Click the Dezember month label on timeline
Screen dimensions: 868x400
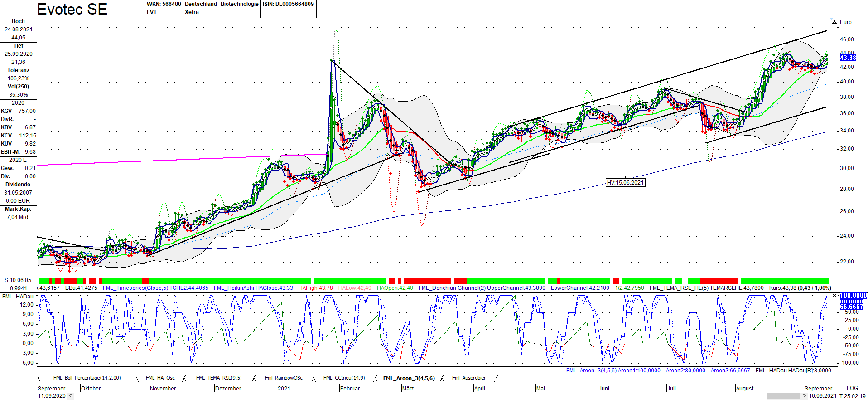pyautogui.click(x=228, y=389)
